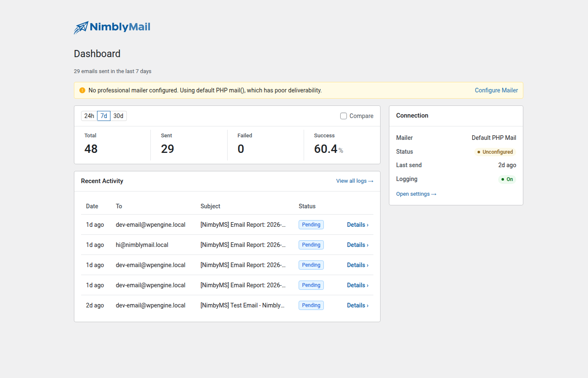Click the Status column header

[307, 206]
